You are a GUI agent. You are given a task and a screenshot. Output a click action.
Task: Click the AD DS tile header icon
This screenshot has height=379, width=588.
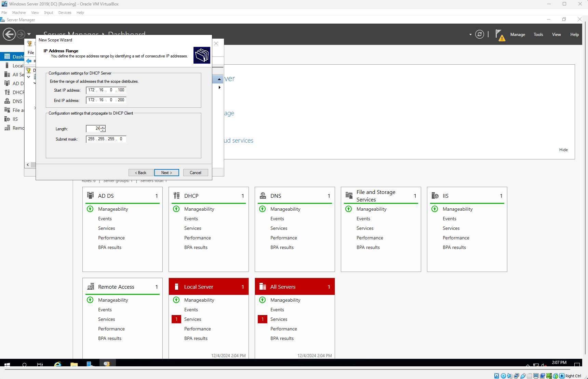(x=90, y=195)
